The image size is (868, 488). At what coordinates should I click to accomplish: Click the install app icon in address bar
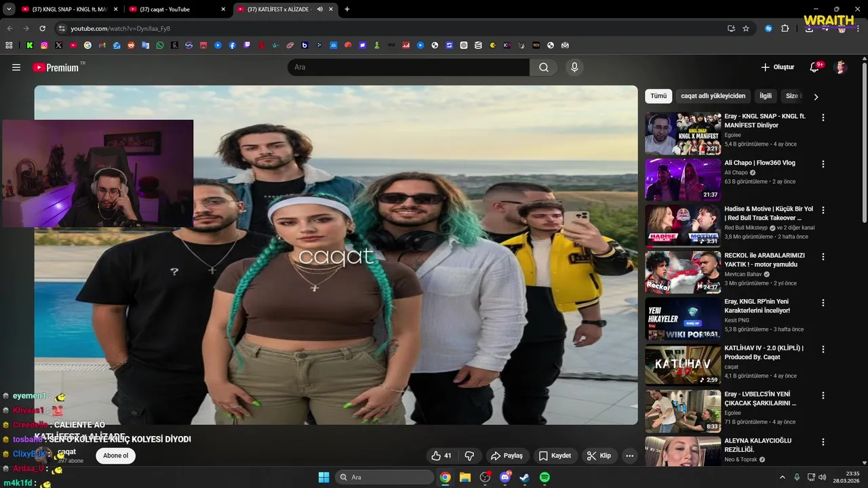coord(731,28)
